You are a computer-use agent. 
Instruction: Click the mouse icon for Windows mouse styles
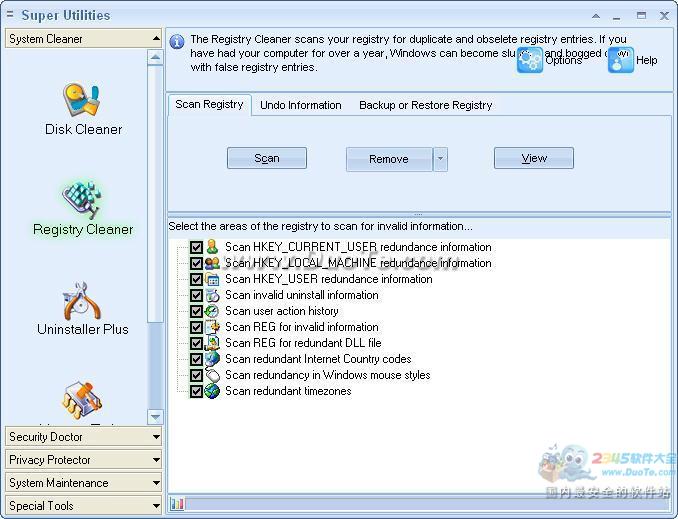tap(212, 375)
